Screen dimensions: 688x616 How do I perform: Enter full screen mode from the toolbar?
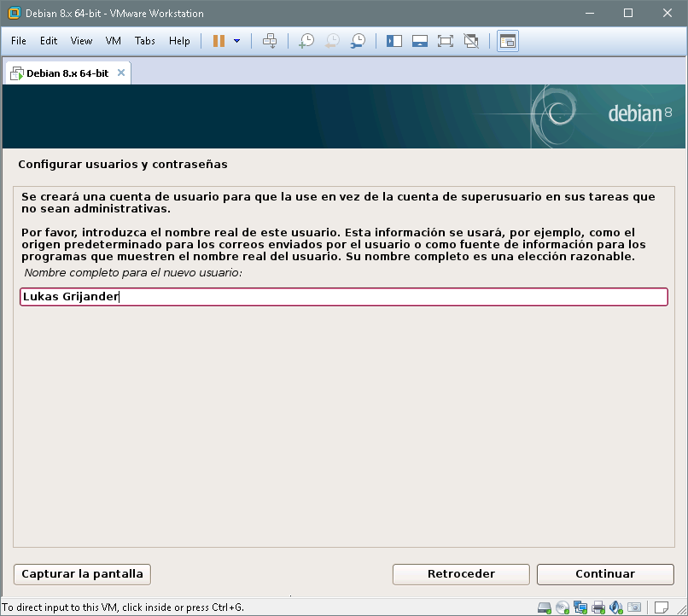(x=445, y=41)
